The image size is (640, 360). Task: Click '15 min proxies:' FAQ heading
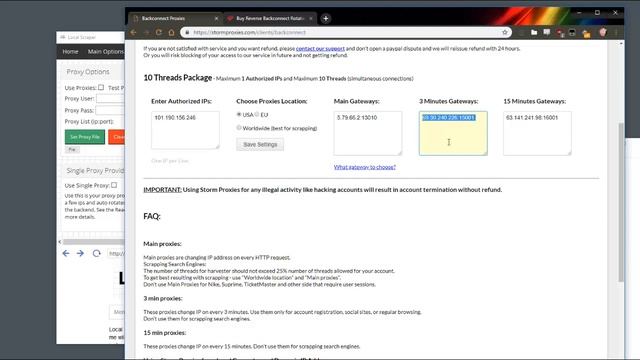tap(164, 333)
